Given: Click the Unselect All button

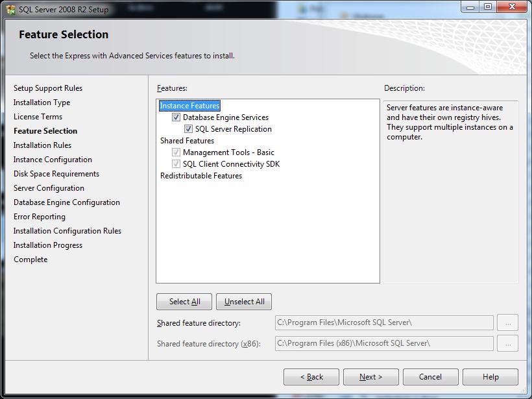Looking at the screenshot, I should [x=244, y=302].
